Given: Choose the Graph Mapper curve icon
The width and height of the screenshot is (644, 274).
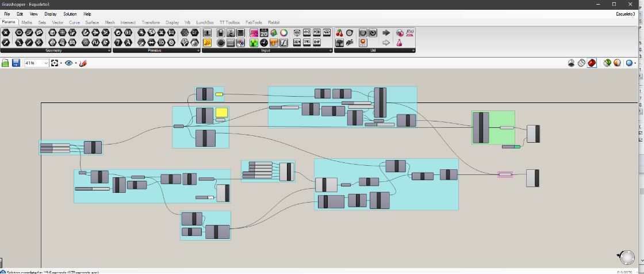Looking at the screenshot, I should [x=284, y=43].
